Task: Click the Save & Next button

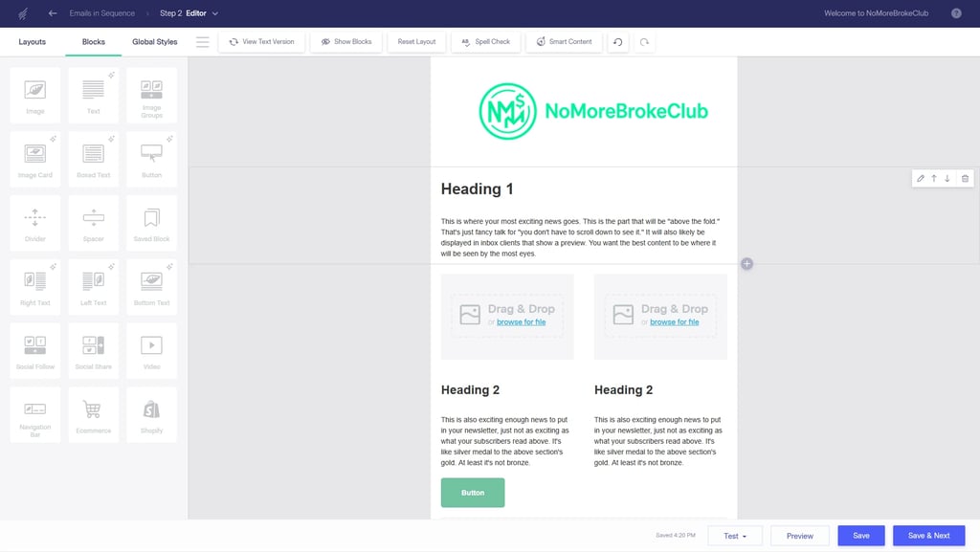Action: point(928,536)
